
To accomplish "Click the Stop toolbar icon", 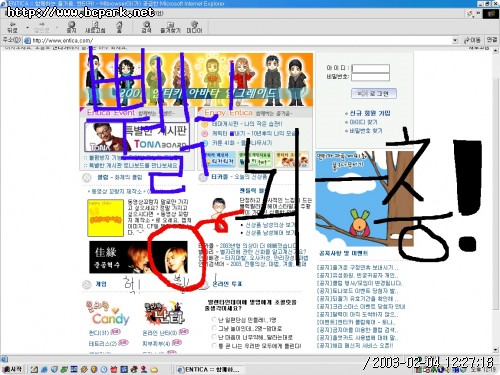I will tap(71, 27).
